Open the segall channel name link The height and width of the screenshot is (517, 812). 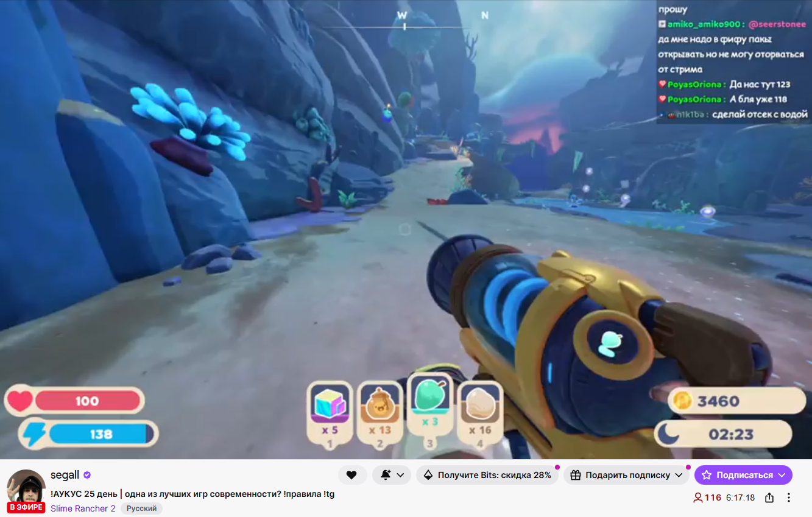(65, 475)
